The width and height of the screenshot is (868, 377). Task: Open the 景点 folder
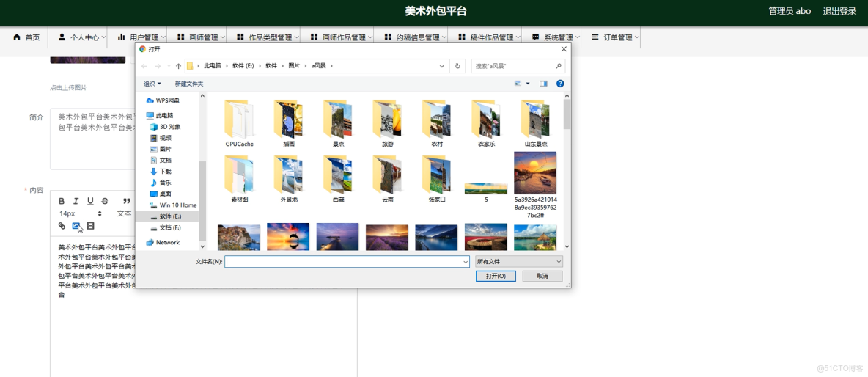(338, 123)
